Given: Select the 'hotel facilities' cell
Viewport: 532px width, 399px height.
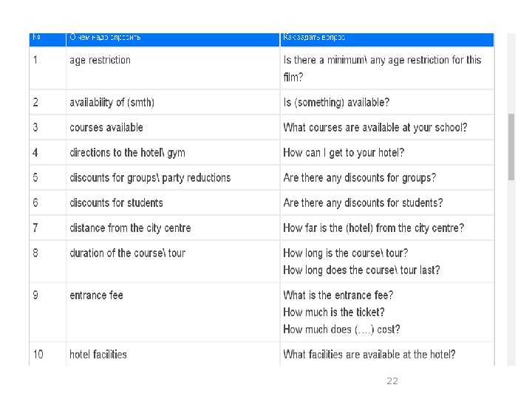Looking at the screenshot, I should 173,354.
